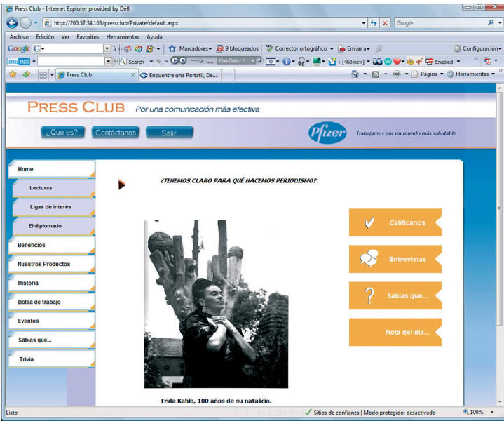The width and height of the screenshot is (504, 421).
Task: Click the Stop loading red X icon
Action: coord(385,23)
